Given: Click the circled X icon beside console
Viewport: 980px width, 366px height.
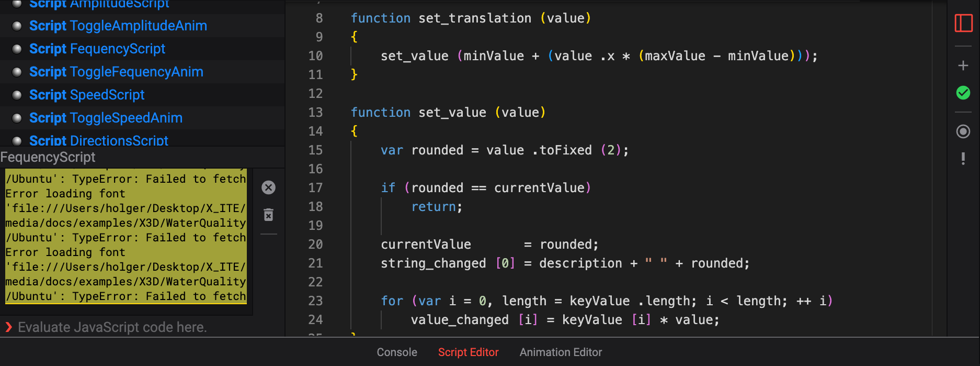Looking at the screenshot, I should [268, 187].
